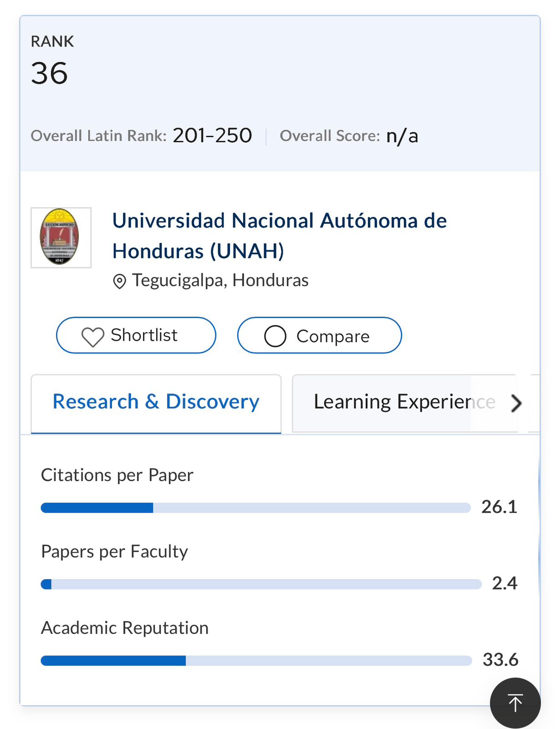Click the Tegucigalpa, Honduras location text
560x729 pixels.
pos(220,281)
